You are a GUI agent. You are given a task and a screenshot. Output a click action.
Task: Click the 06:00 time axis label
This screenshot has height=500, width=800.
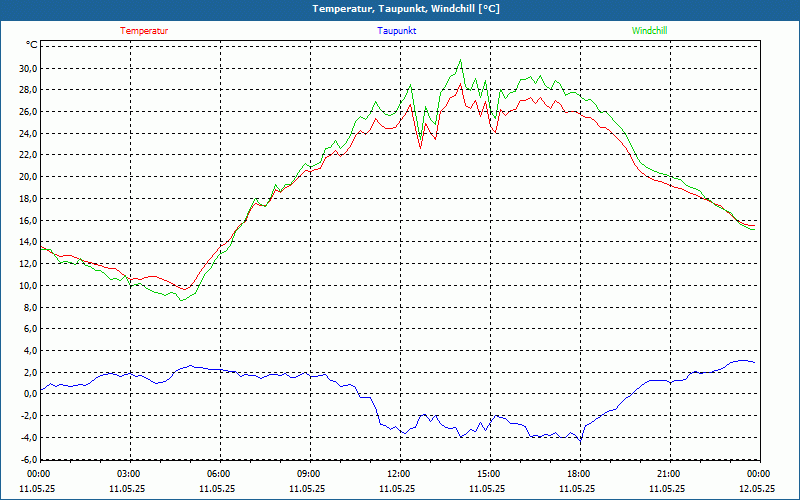pyautogui.click(x=218, y=474)
